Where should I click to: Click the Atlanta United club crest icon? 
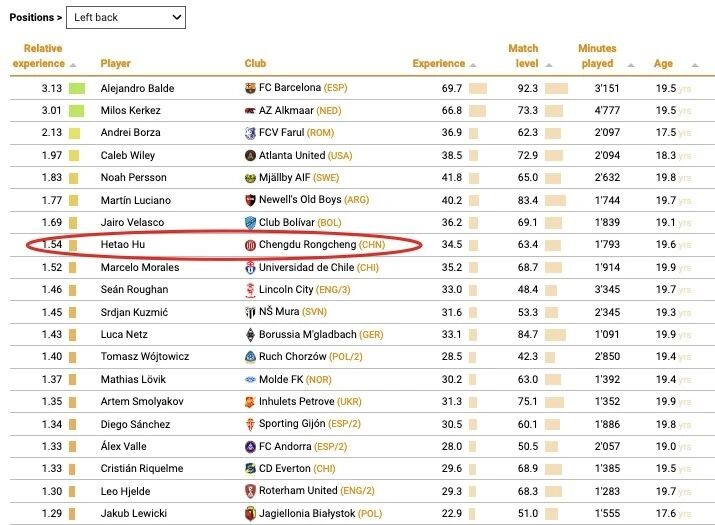click(x=250, y=156)
